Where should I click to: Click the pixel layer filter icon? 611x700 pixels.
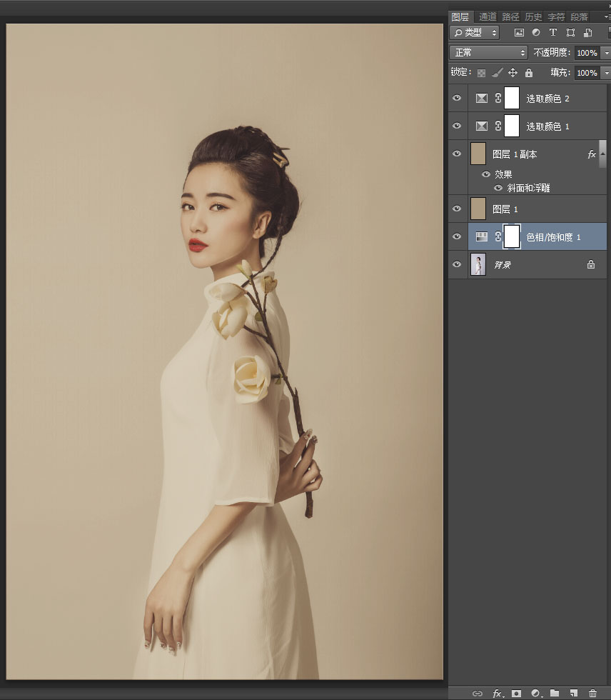519,33
